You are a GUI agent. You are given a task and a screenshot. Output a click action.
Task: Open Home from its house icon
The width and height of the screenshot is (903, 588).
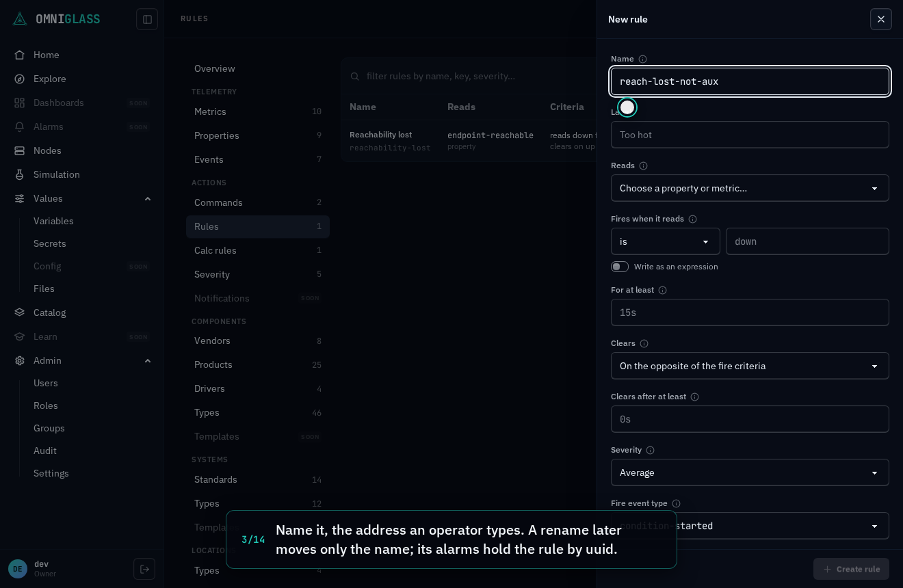[20, 55]
